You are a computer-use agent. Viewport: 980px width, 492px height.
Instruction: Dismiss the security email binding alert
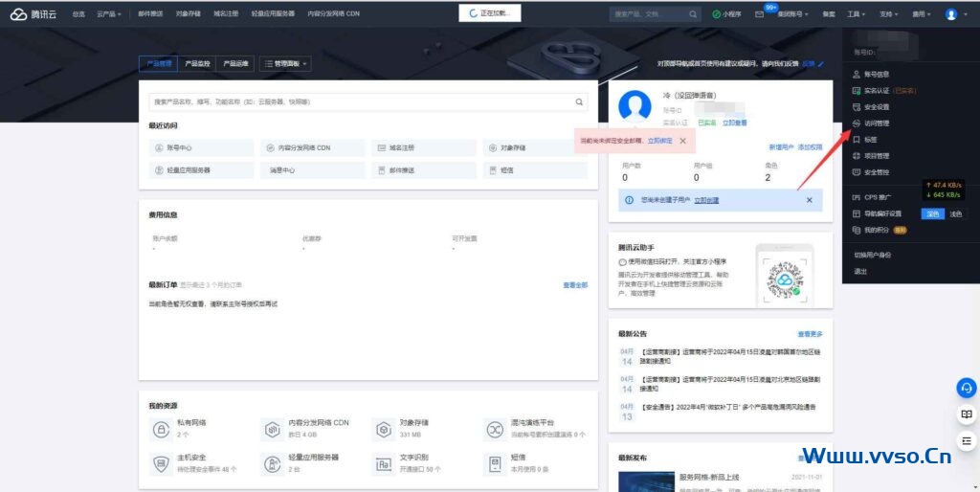[682, 141]
